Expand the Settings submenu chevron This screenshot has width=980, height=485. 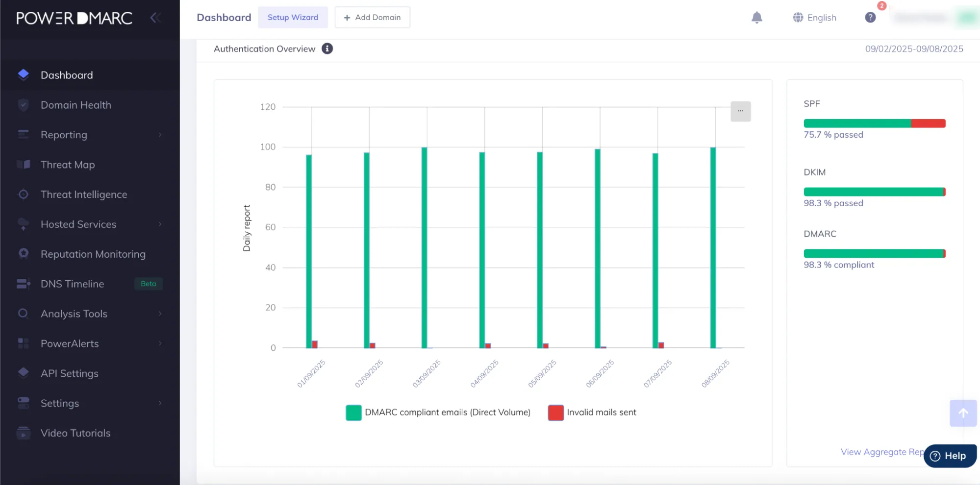point(160,403)
